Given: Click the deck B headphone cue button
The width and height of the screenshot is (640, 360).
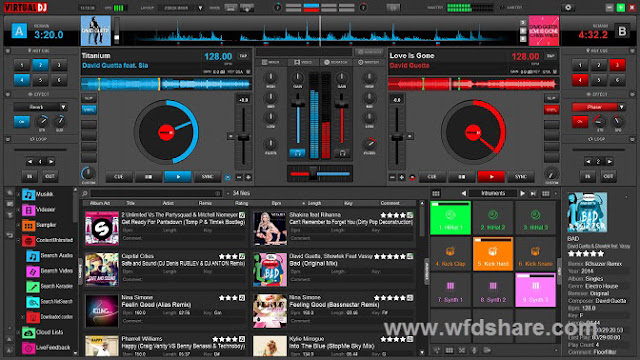Looking at the screenshot, I should (x=342, y=153).
